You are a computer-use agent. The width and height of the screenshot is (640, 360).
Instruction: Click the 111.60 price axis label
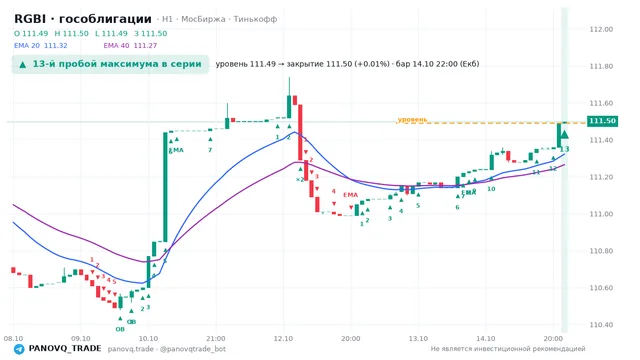point(601,103)
